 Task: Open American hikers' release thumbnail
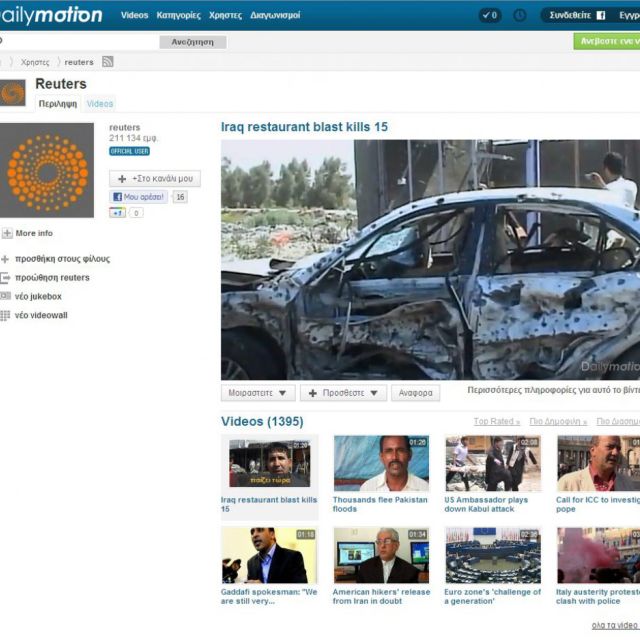(381, 556)
